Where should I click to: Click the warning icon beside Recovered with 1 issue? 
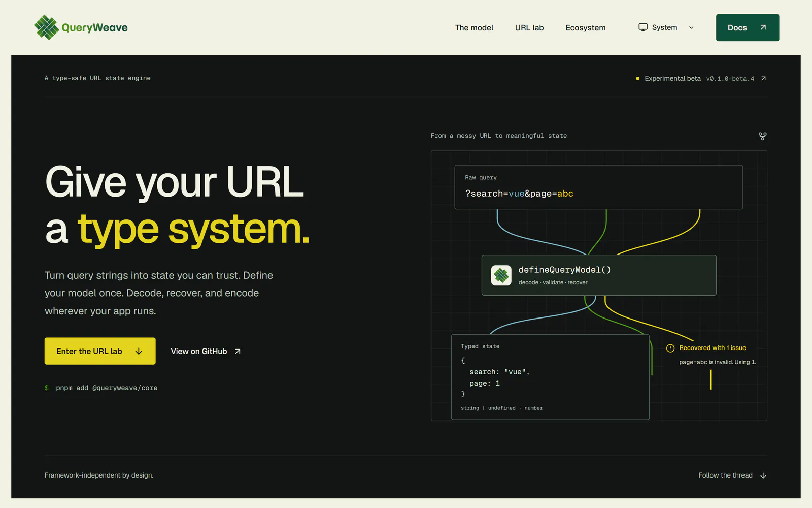point(670,348)
